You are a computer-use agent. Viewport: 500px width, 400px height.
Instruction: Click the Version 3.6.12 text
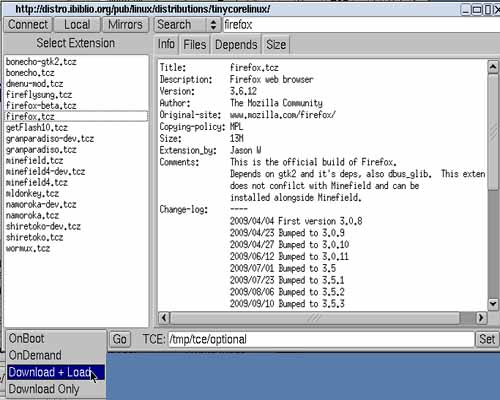click(x=243, y=91)
